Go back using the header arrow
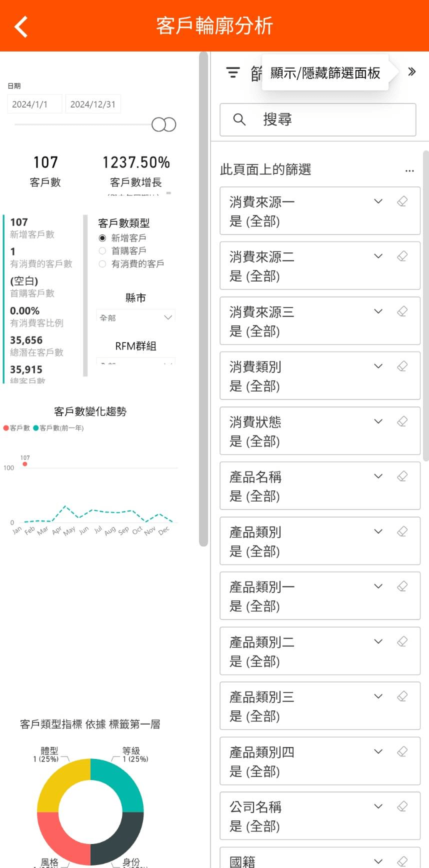Screen dimensions: 429x868 (x=21, y=26)
